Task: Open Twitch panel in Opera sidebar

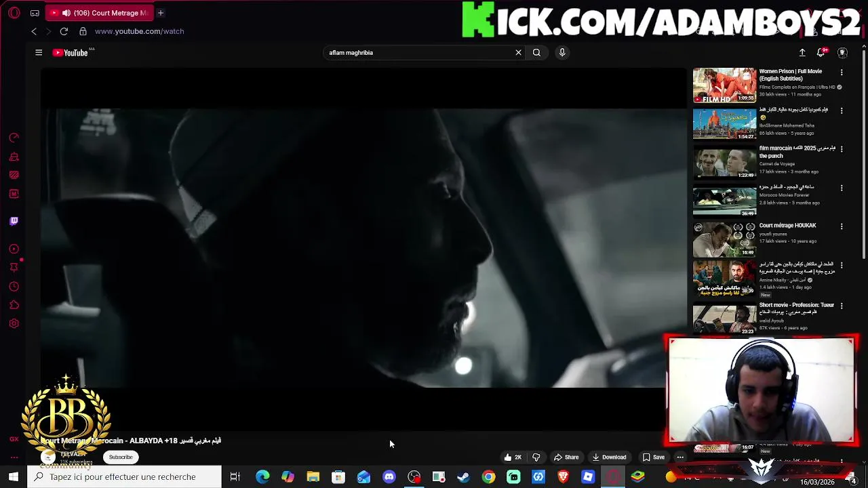Action: pos(14,221)
